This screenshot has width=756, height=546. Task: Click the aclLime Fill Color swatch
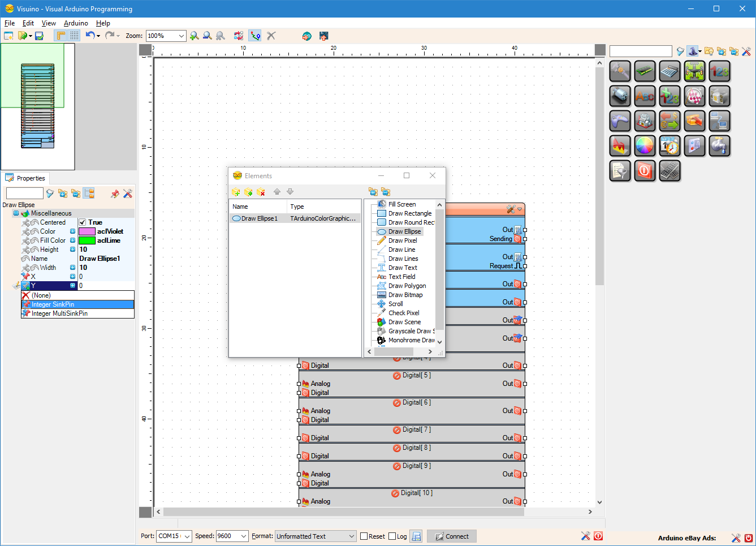[87, 240]
